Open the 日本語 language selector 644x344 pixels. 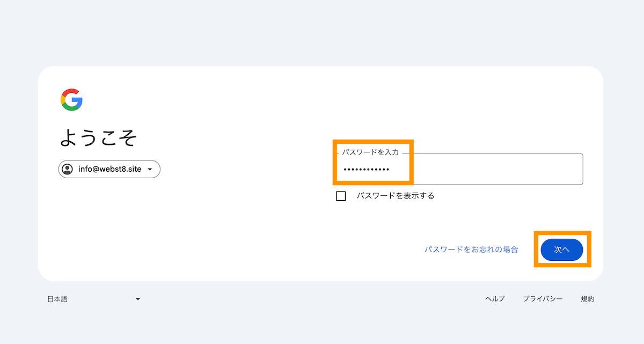(x=94, y=299)
